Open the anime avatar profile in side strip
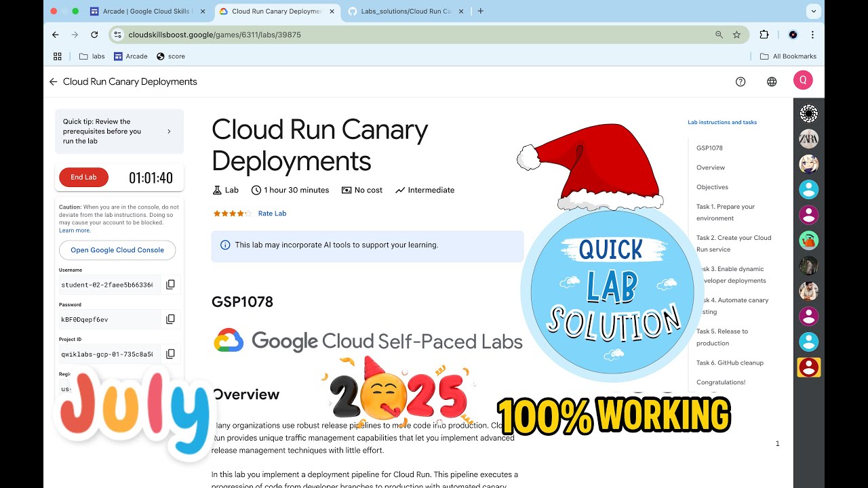Screen dimensions: 868x488 coord(808,164)
